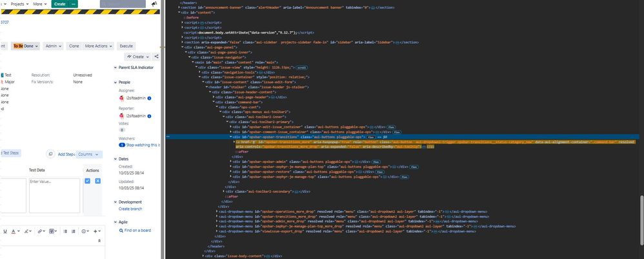Open text color picker in editor toolbar
The image size is (644, 259).
coord(14,231)
